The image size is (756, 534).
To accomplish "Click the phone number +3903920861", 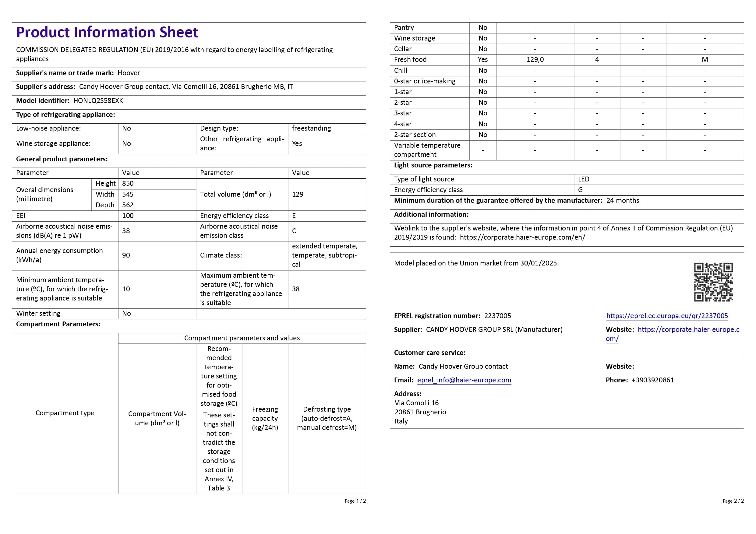I will [653, 380].
